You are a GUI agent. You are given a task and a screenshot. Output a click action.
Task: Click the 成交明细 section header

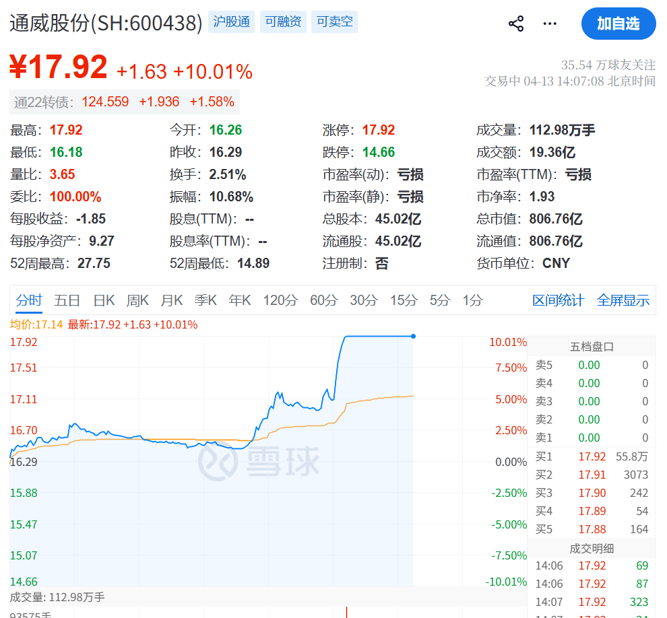(591, 548)
